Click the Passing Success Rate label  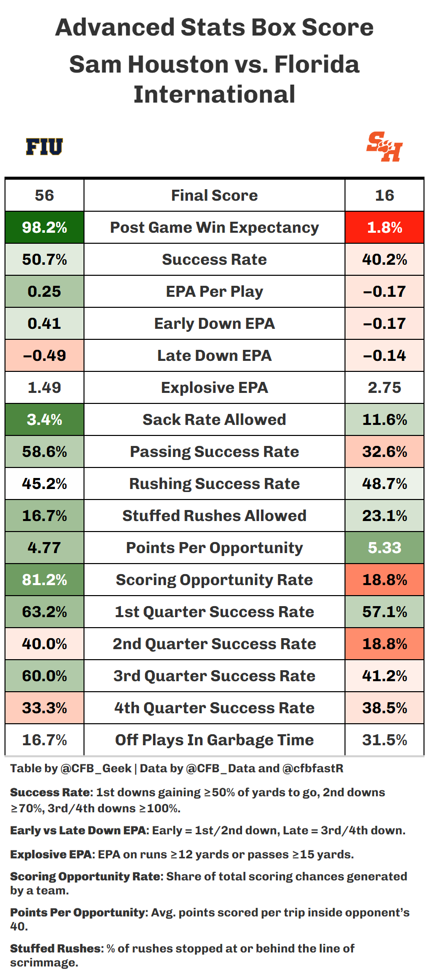(214, 452)
